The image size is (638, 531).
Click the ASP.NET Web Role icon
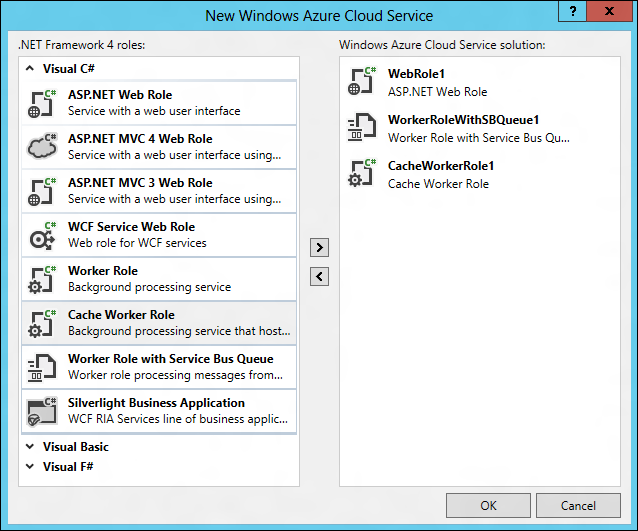click(42, 103)
